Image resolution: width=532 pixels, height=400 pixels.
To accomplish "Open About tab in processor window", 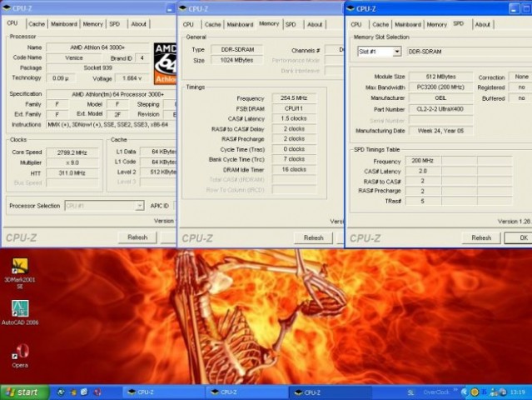I will tap(138, 24).
